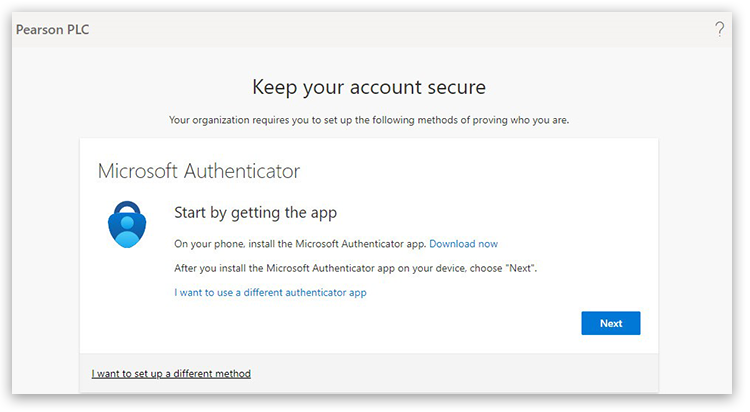Click the gray page background left of the card

[45, 250]
